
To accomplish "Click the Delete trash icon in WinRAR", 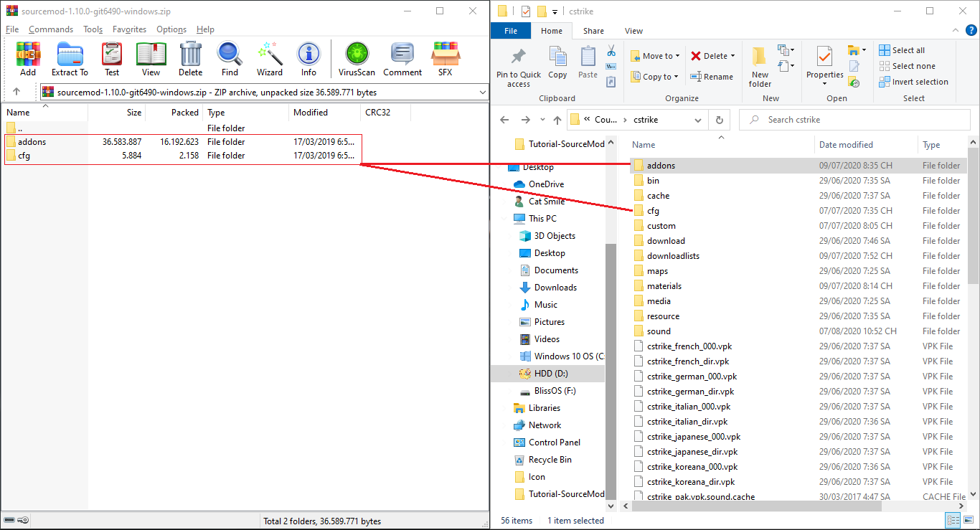I will coord(190,59).
